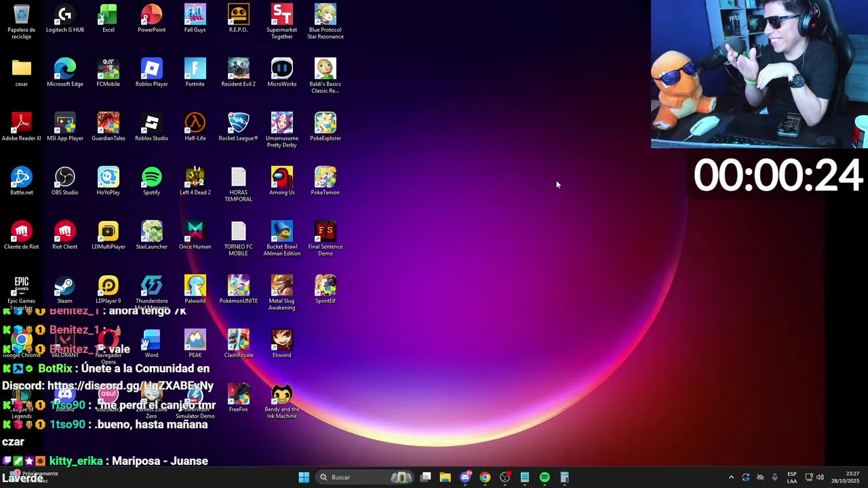This screenshot has height=488, width=868.
Task: Select the Excel desktop shortcut
Action: coord(108,19)
